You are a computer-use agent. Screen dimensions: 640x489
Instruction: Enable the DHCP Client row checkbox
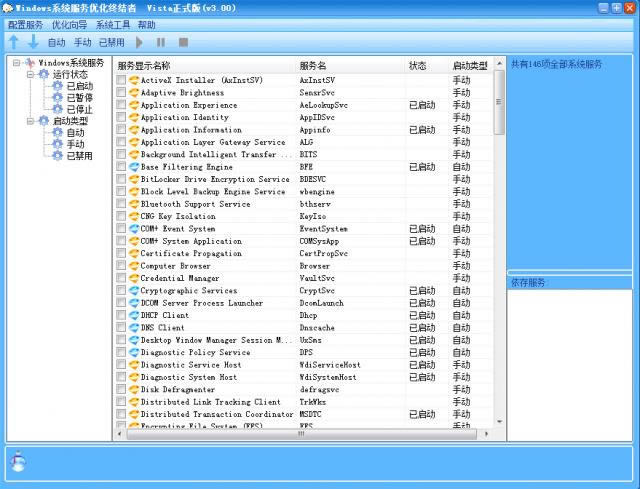coord(121,315)
